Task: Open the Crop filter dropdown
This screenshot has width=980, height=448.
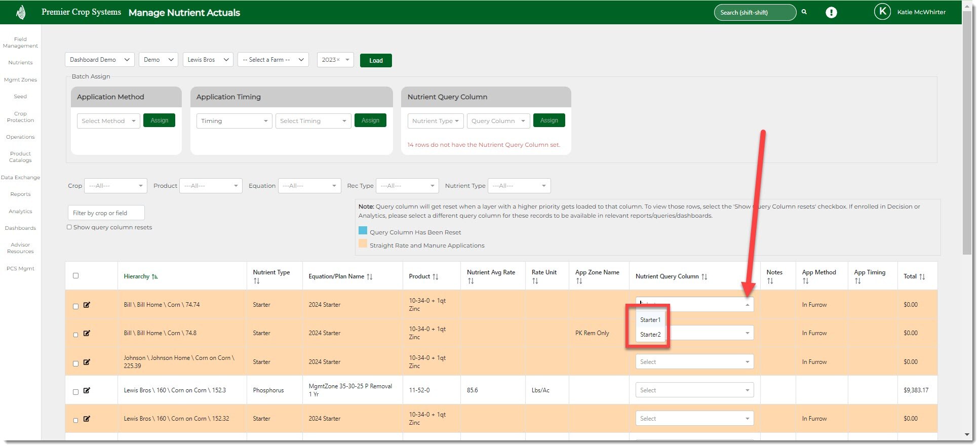Action: pos(115,186)
